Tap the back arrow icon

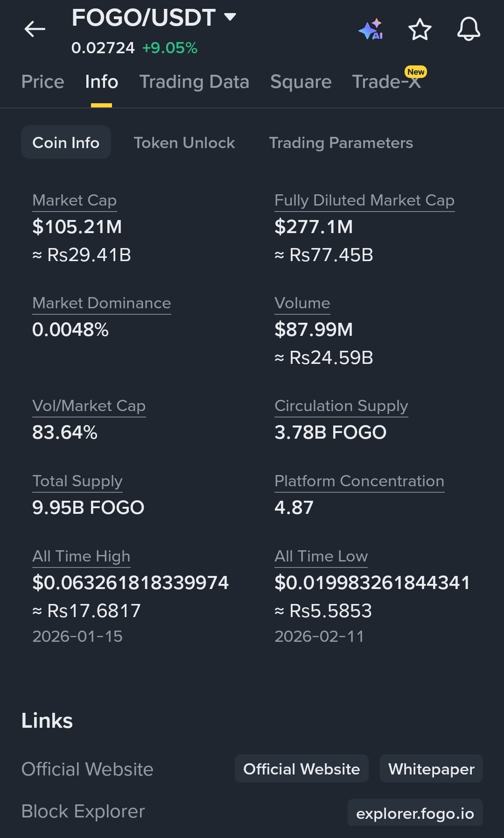tap(35, 29)
